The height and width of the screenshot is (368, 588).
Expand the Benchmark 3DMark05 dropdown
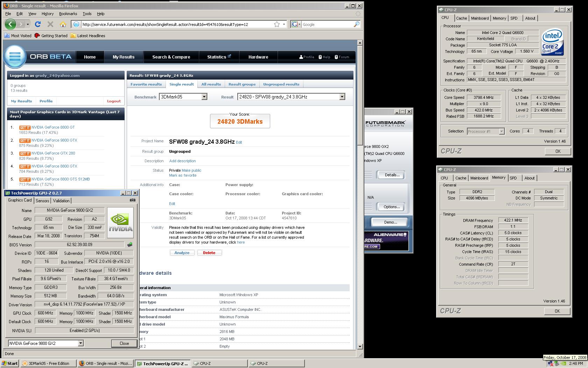(x=204, y=97)
